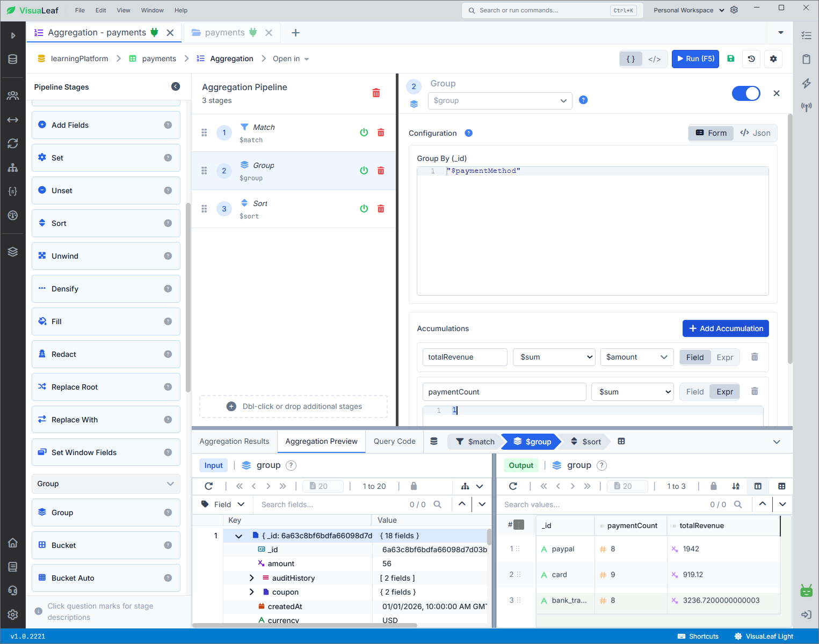Switch to the payments tab
819x644 pixels.
233,33
